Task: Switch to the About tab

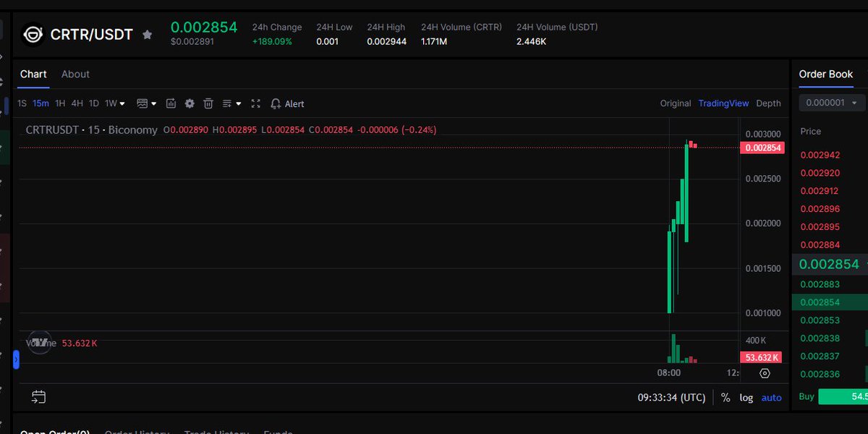Action: pyautogui.click(x=75, y=74)
